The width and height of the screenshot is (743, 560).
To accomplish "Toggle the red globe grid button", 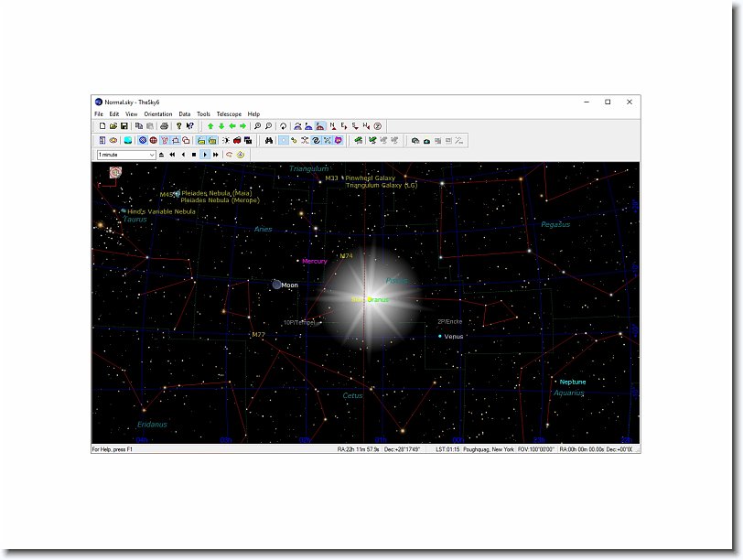I will (x=154, y=140).
